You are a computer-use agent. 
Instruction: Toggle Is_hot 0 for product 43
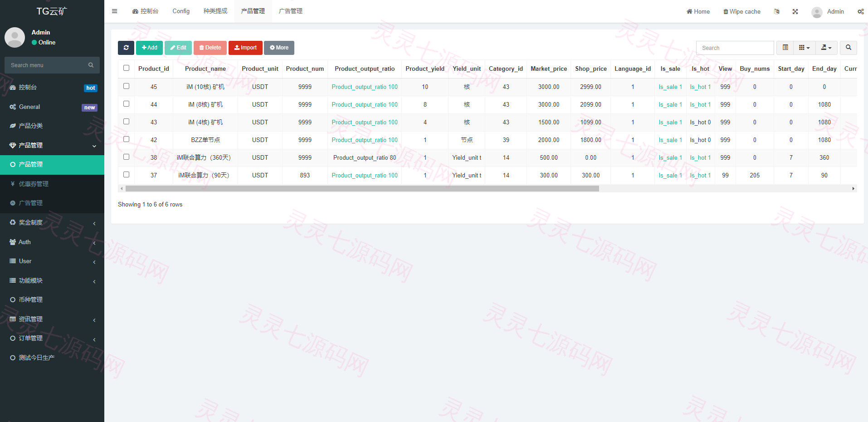pyautogui.click(x=700, y=123)
